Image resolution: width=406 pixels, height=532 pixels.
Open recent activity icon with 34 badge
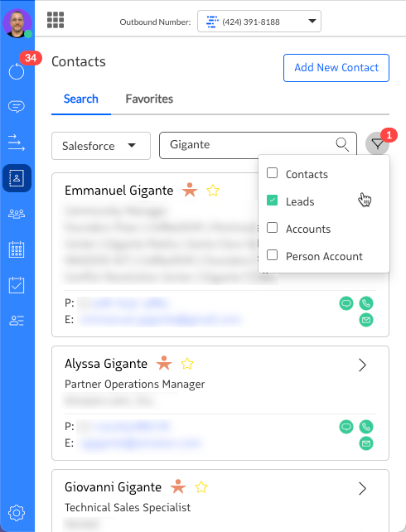pyautogui.click(x=17, y=71)
